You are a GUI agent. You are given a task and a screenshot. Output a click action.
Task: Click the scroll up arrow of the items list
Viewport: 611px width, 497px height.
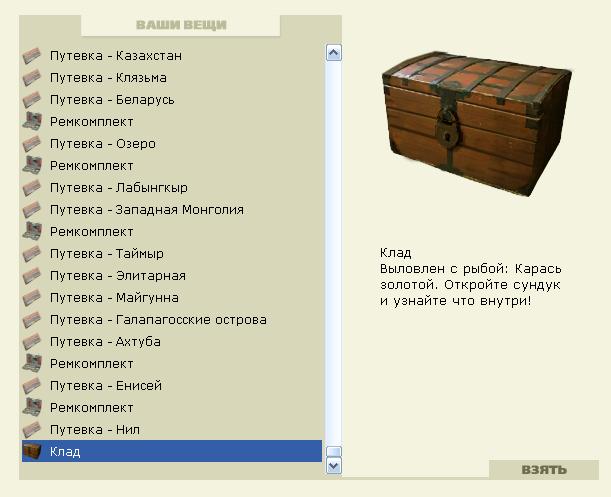[x=334, y=53]
